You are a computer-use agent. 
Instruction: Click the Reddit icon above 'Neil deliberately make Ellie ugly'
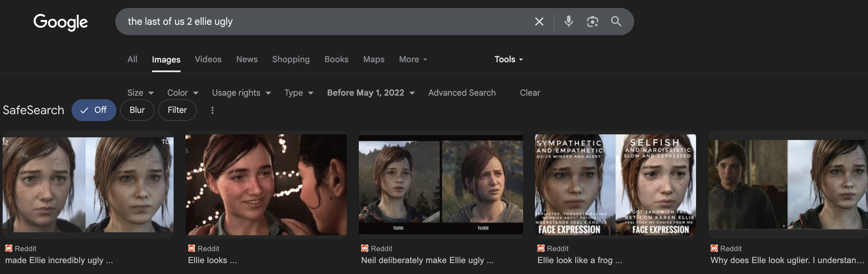tap(364, 249)
